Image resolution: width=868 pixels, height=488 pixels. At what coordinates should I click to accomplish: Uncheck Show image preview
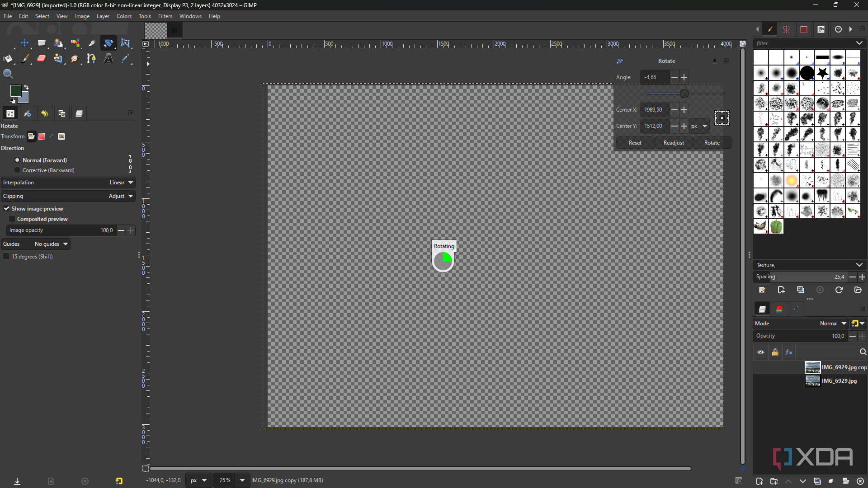(7, 208)
